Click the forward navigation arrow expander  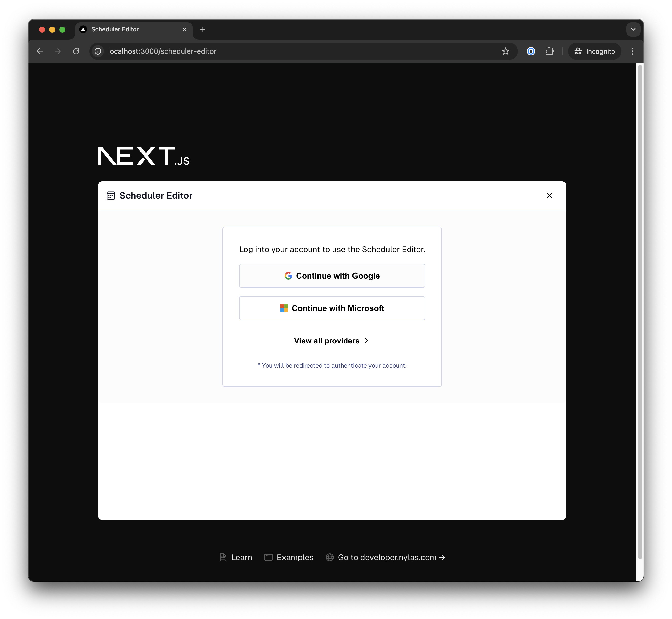57,51
